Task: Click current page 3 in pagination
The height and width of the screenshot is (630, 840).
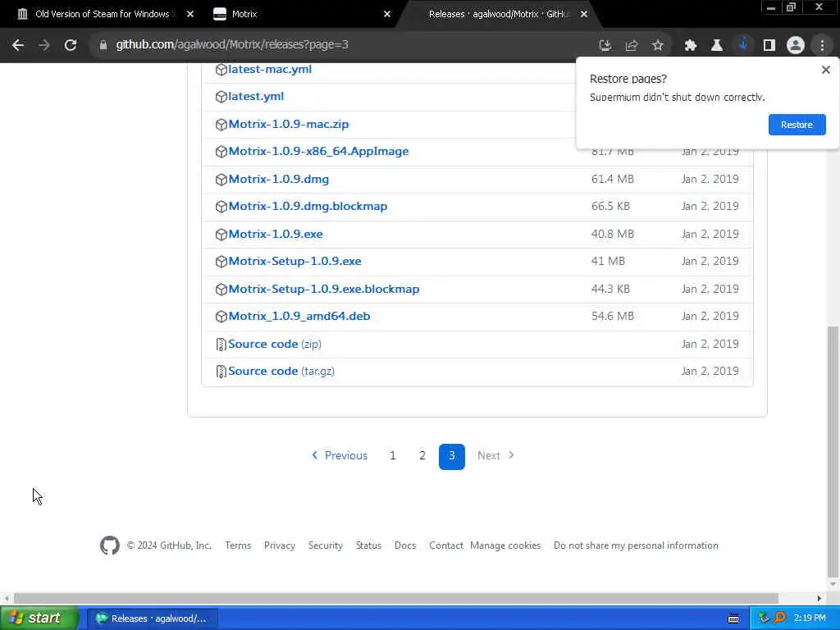Action: click(x=452, y=457)
